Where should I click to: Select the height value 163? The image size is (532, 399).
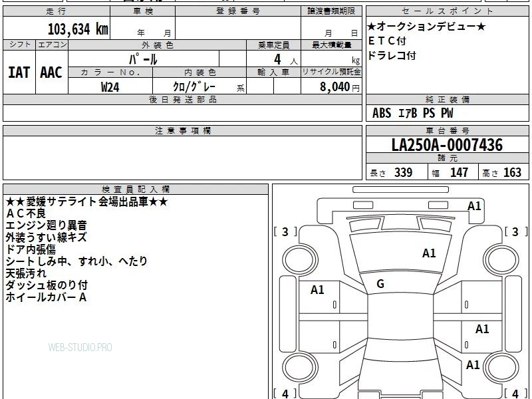pyautogui.click(x=512, y=172)
